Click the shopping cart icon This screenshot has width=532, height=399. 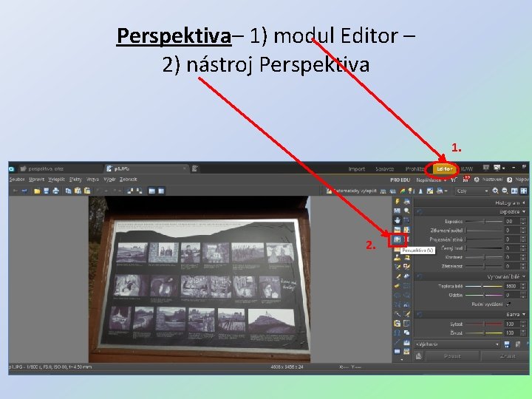(x=454, y=180)
